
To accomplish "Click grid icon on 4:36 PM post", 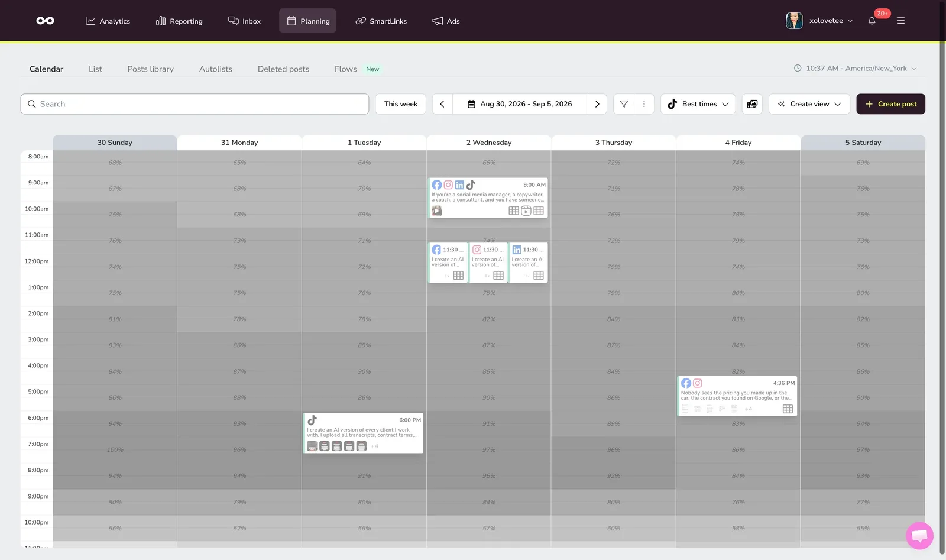I will click(788, 409).
